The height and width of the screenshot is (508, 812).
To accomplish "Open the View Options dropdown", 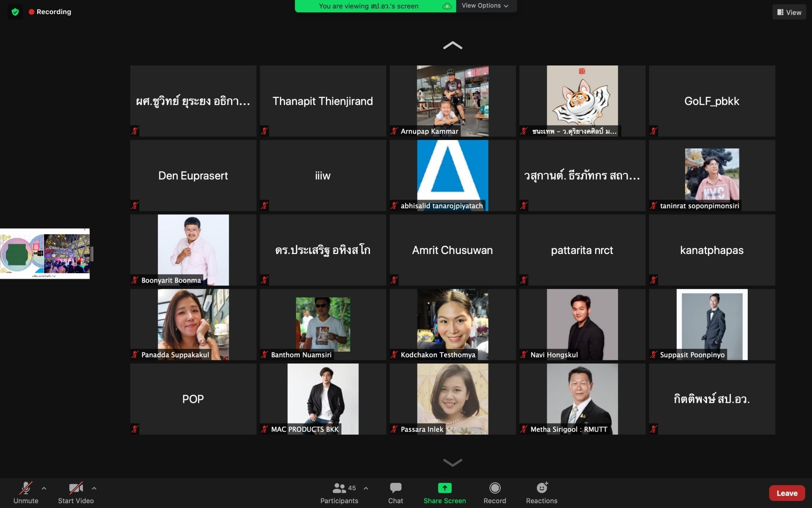I will pyautogui.click(x=485, y=6).
